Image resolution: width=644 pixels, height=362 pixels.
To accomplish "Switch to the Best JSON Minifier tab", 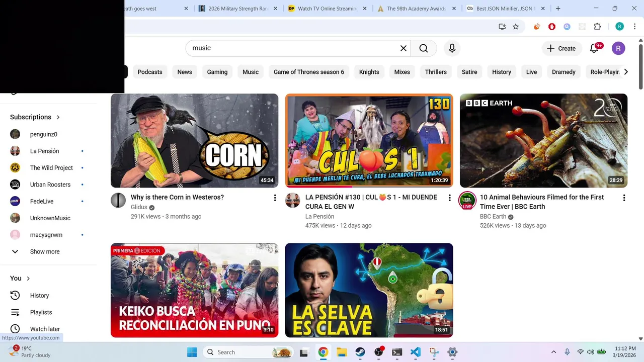I will 506,9.
